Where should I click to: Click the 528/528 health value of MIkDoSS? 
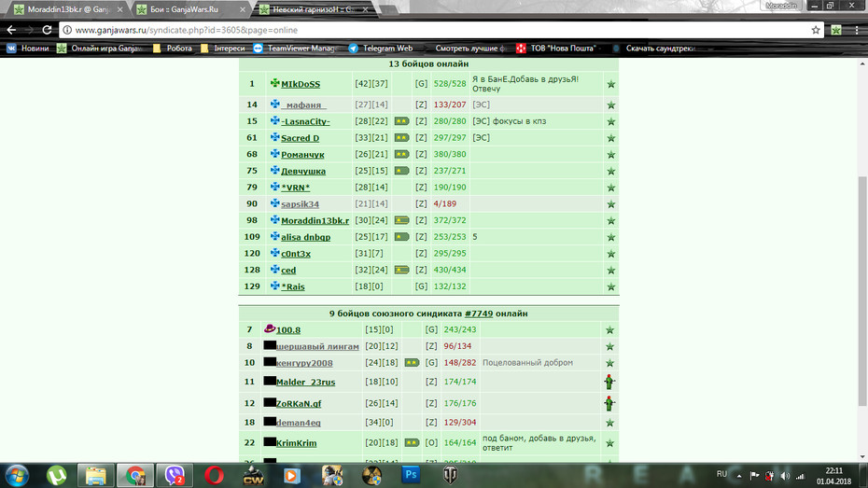click(450, 84)
